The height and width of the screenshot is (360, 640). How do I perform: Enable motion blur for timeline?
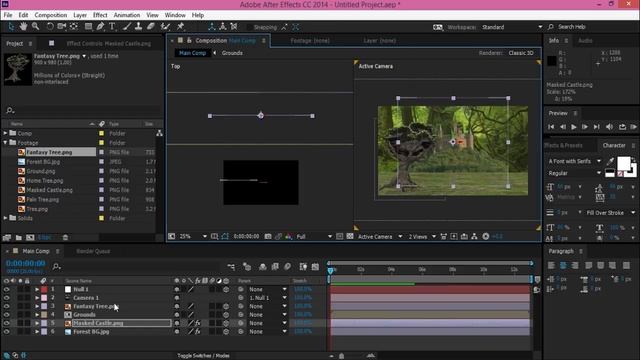[288, 267]
